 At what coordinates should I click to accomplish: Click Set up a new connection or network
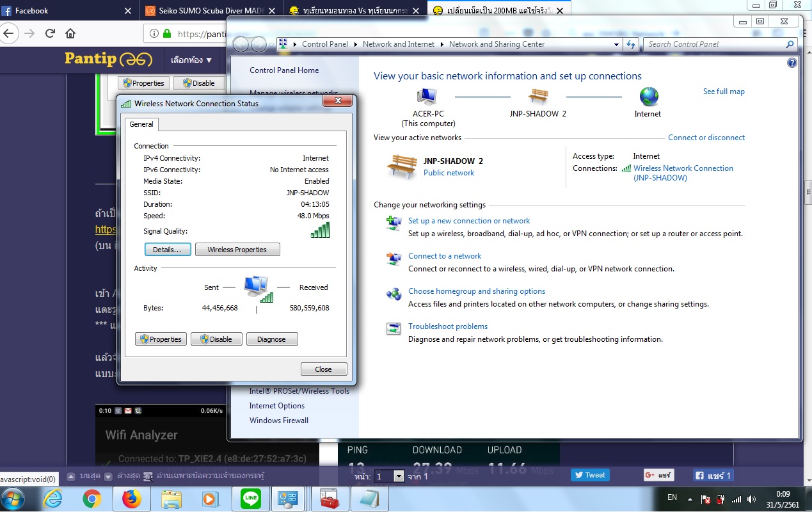pos(469,221)
